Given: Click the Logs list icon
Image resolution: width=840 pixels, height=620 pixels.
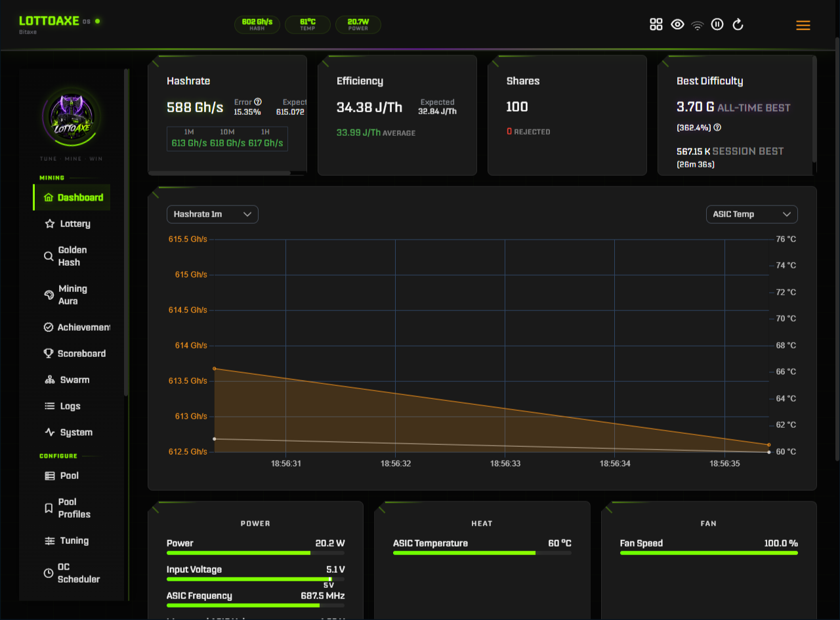Looking at the screenshot, I should [x=49, y=406].
